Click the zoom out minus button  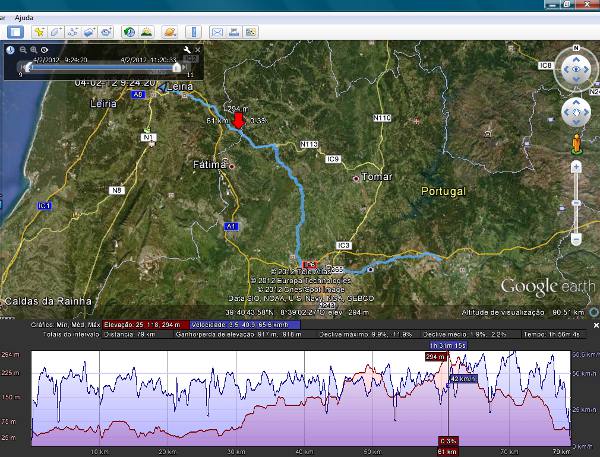[x=576, y=239]
